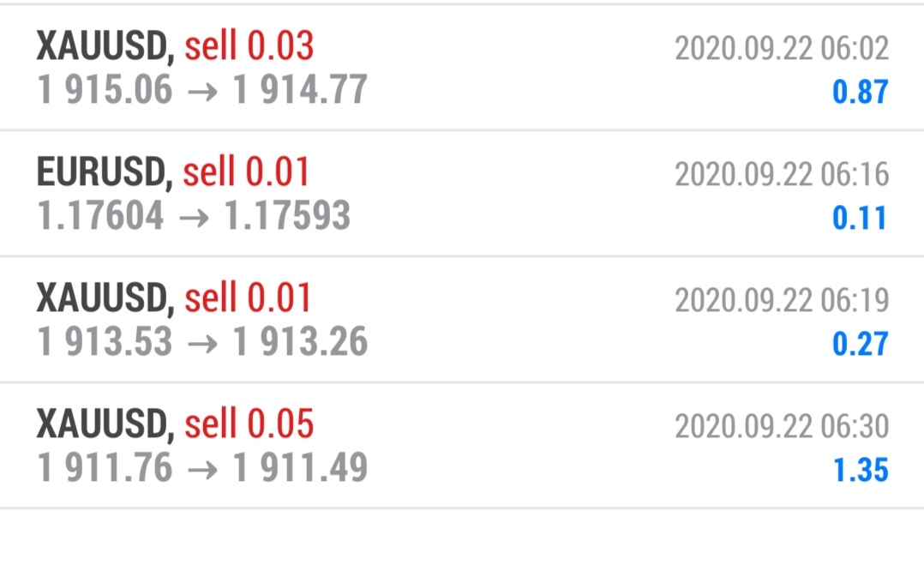Tap price line 1 915.06 → 1 914.77
This screenshot has width=924, height=583.
tap(202, 90)
